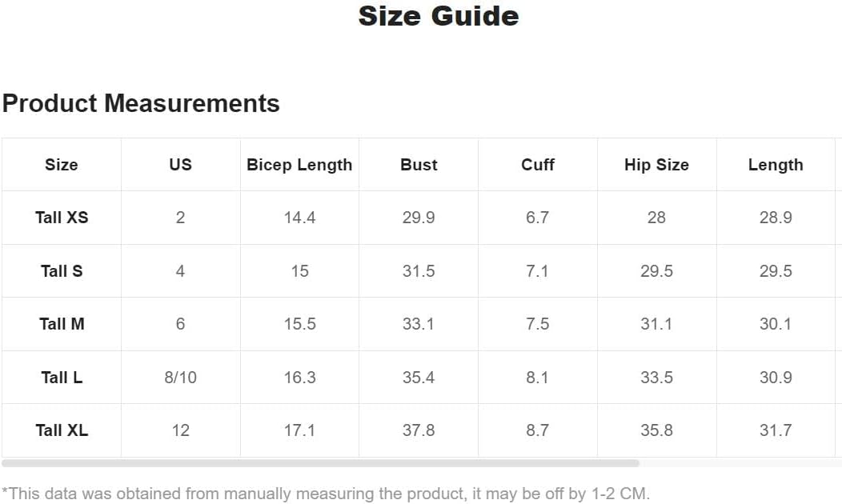
Task: Select the Bicep Length column header
Action: (x=299, y=165)
